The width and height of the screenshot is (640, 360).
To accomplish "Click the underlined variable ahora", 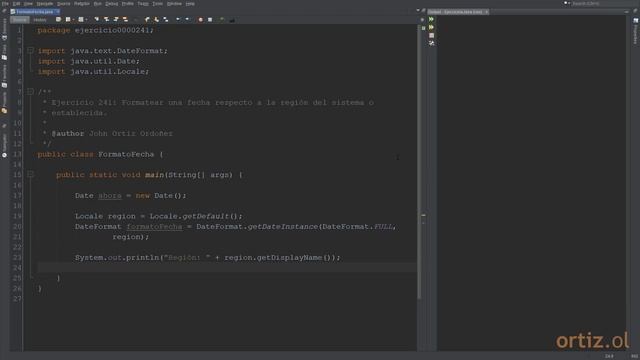I will (110, 196).
